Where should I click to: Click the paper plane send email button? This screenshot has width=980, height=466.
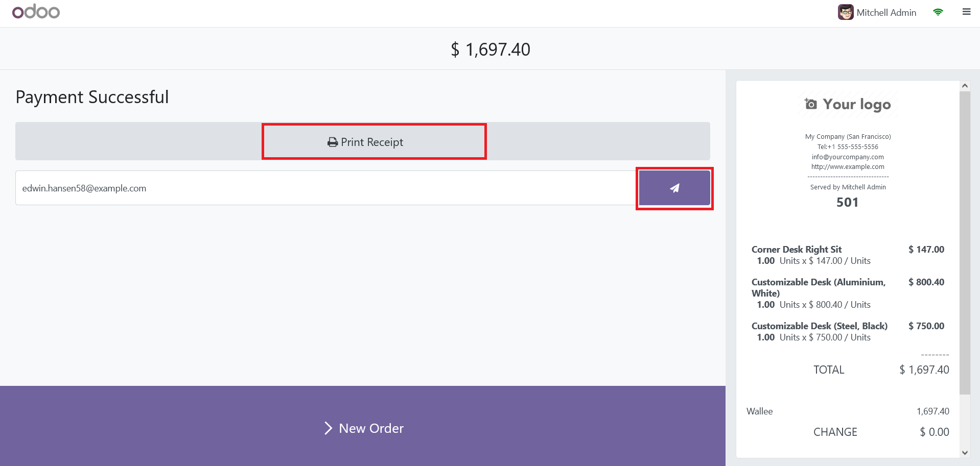click(x=674, y=188)
